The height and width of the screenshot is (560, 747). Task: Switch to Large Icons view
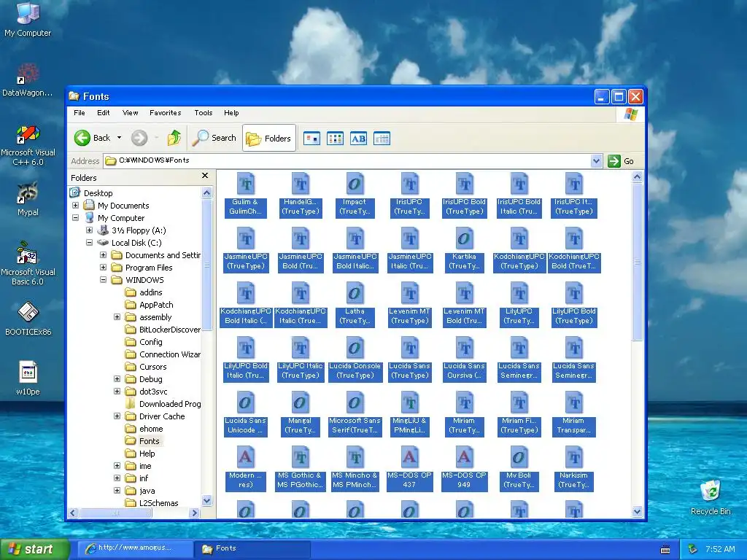311,139
